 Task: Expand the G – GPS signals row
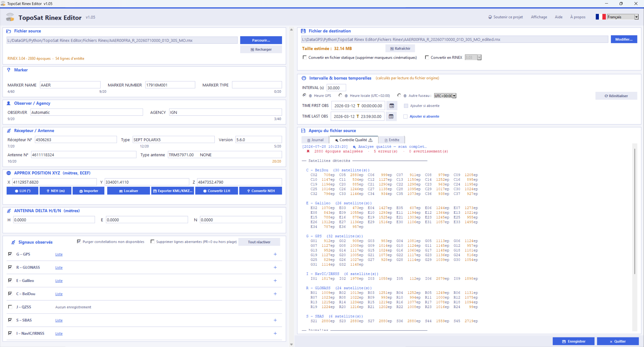tap(275, 254)
